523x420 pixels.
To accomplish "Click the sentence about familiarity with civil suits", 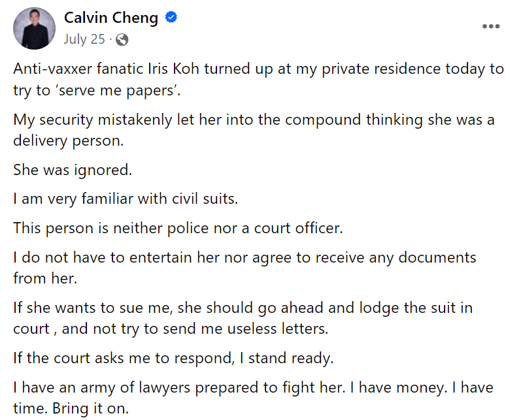I will click(x=125, y=199).
